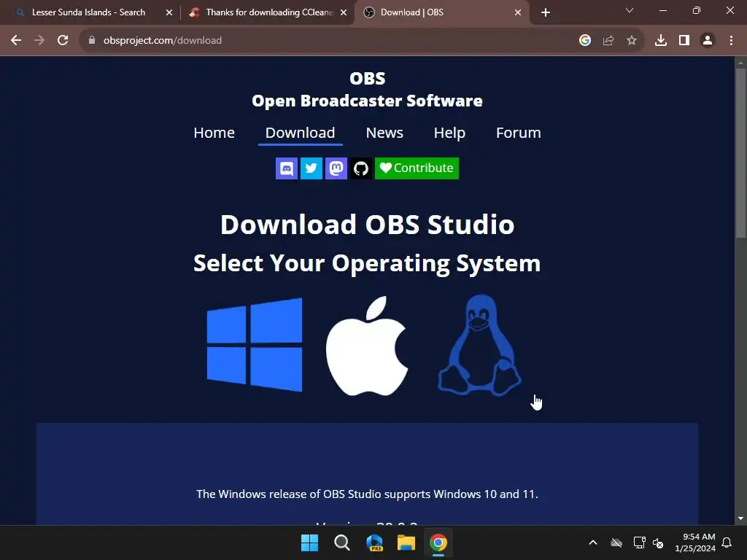The image size is (747, 560).
Task: Open the Help navigation link
Action: [x=449, y=133]
